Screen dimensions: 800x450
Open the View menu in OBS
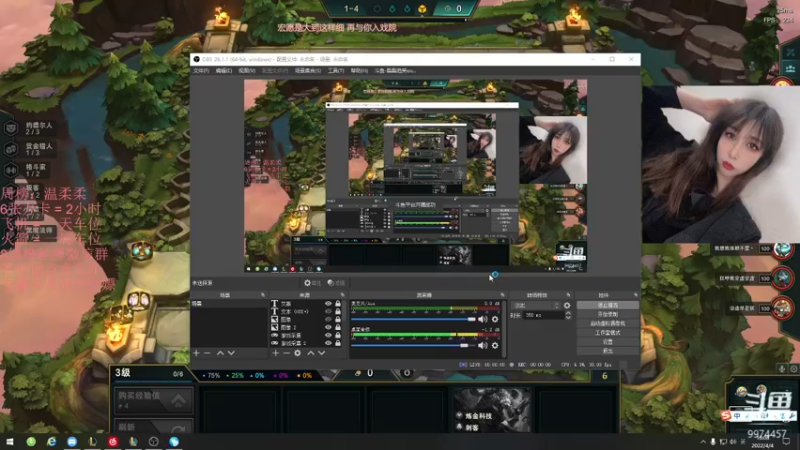coord(247,71)
